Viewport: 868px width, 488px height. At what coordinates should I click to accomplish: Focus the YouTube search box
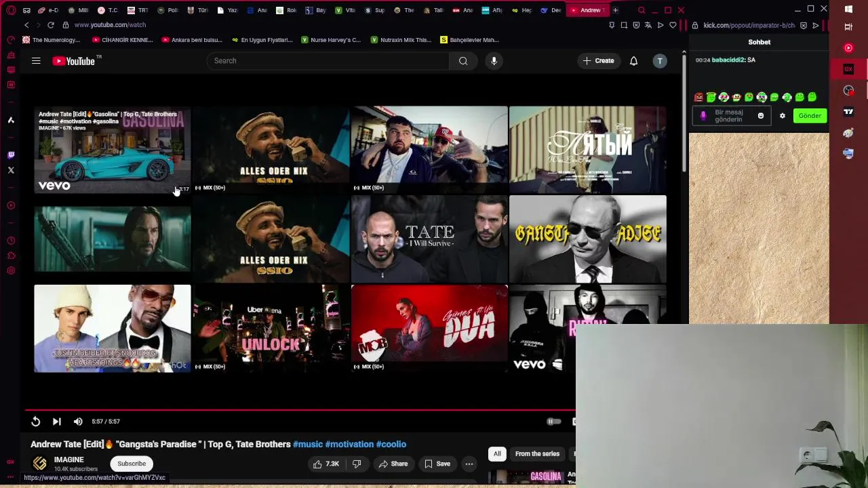[328, 61]
